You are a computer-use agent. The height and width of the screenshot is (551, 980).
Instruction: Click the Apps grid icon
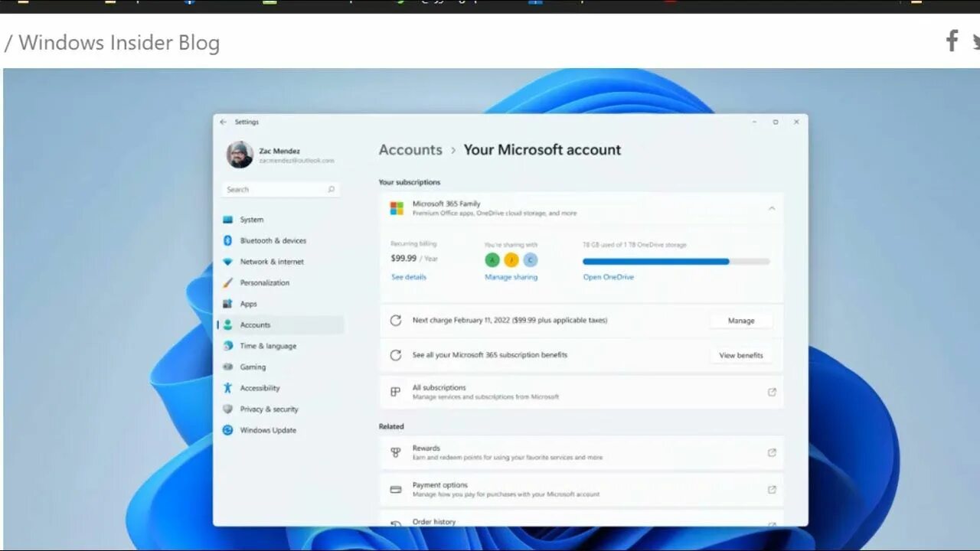coord(227,304)
